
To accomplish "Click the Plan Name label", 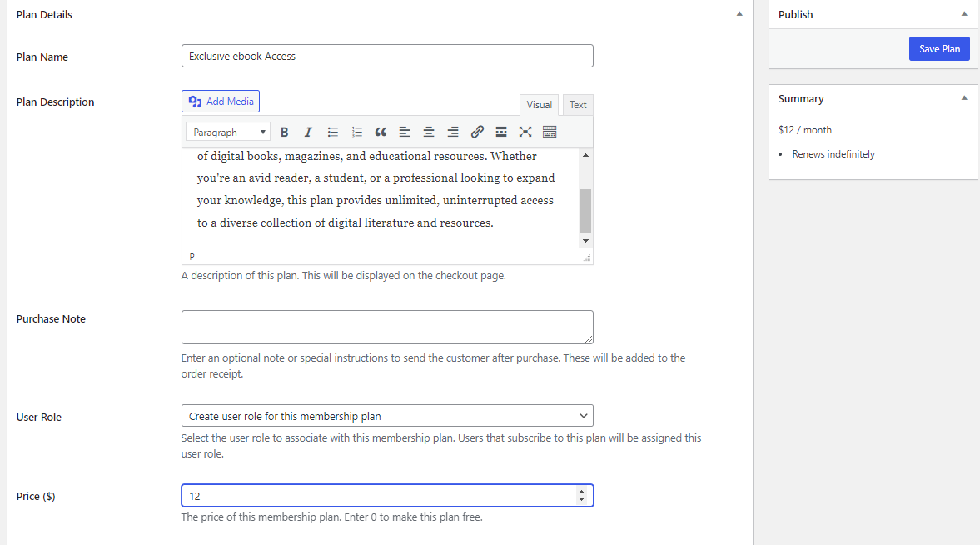I will coord(42,57).
